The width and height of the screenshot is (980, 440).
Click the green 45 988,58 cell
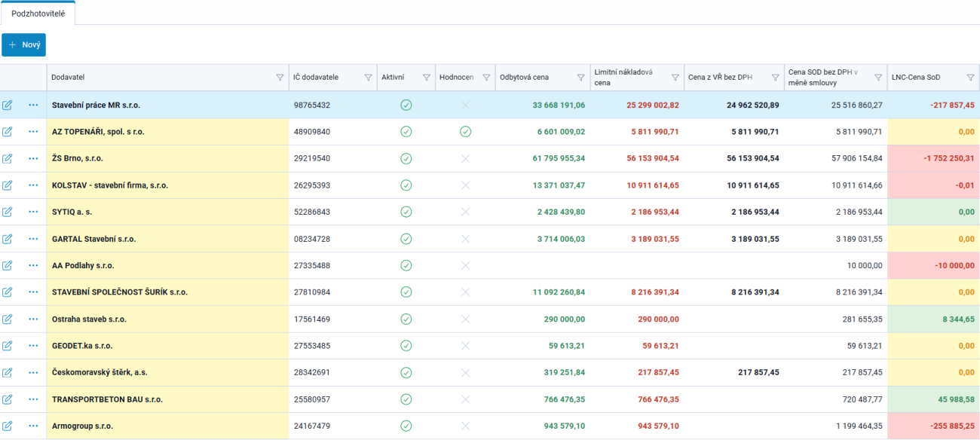[933, 399]
